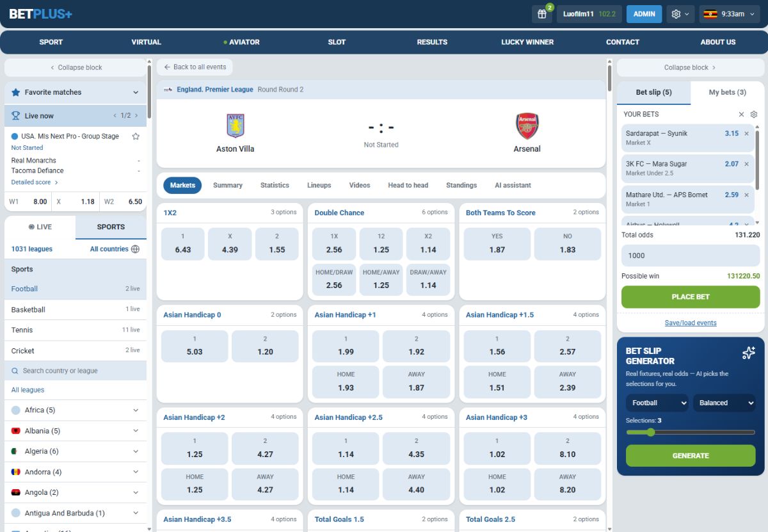Viewport: 768px width, 532px height.
Task: Click the ADMIN button
Action: tap(644, 14)
